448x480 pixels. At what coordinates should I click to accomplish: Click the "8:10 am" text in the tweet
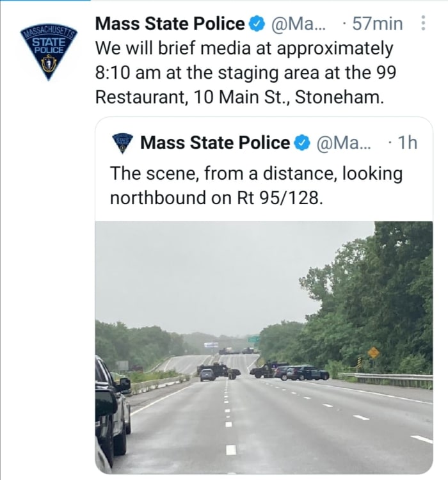[x=128, y=72]
